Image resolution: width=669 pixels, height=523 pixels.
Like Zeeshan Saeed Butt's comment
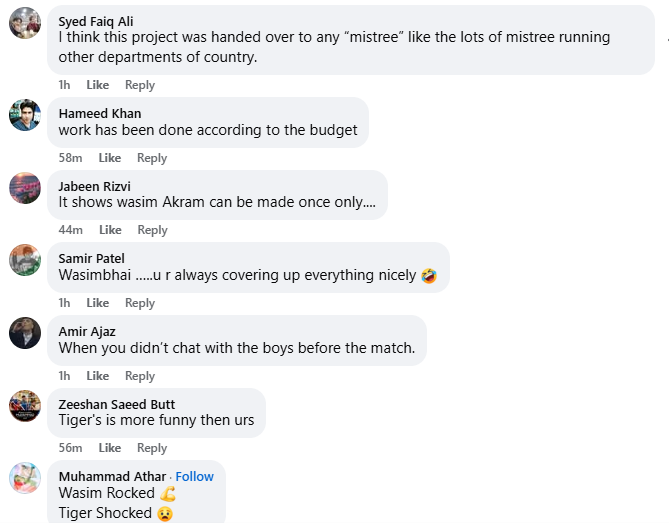[110, 448]
